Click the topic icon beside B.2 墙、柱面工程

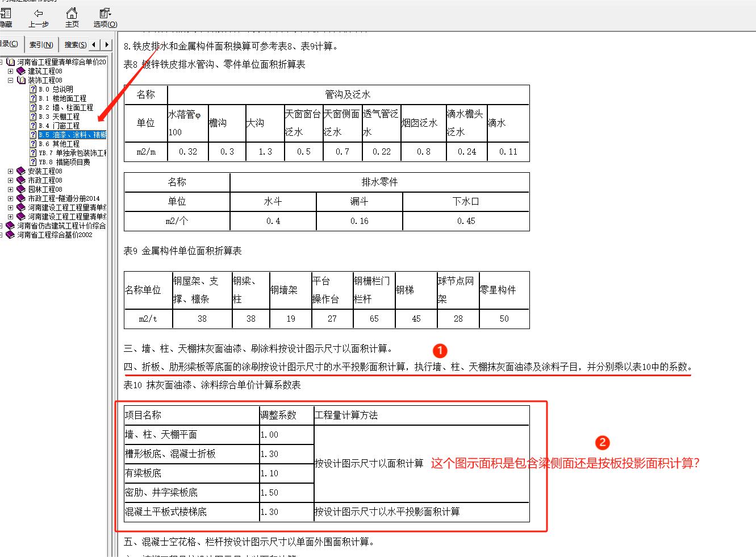(32, 107)
